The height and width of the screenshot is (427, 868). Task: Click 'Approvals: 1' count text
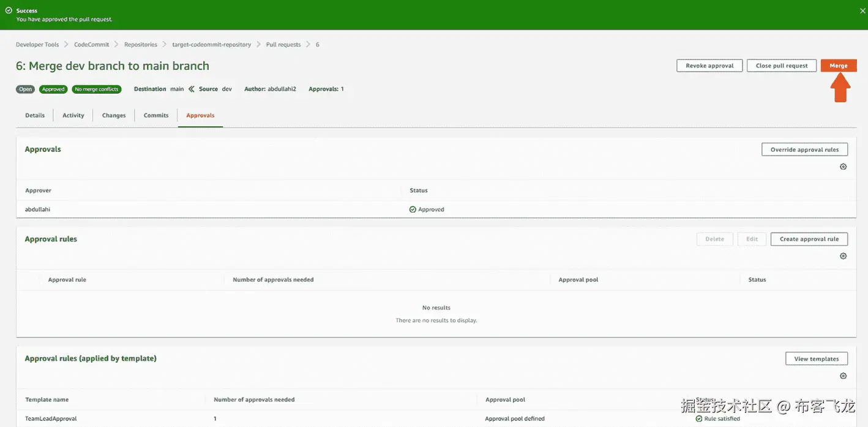pos(326,89)
